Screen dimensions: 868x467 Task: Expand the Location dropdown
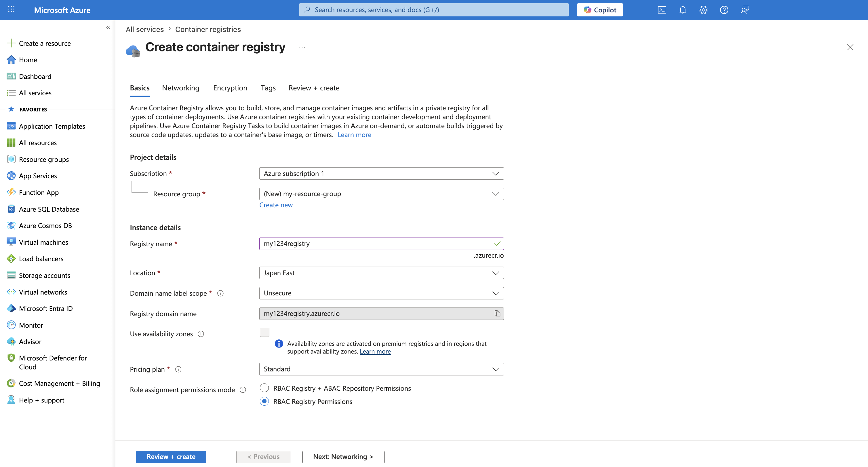381,273
